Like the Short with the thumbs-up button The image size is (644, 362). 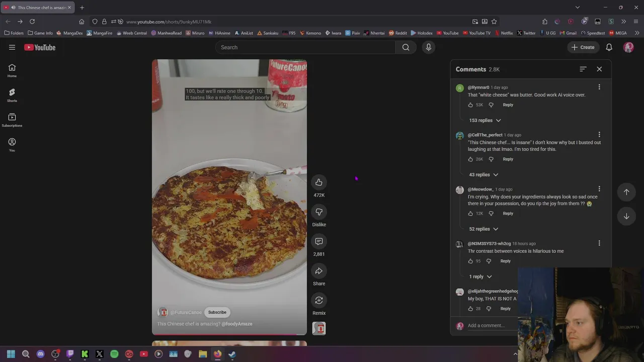pyautogui.click(x=319, y=183)
